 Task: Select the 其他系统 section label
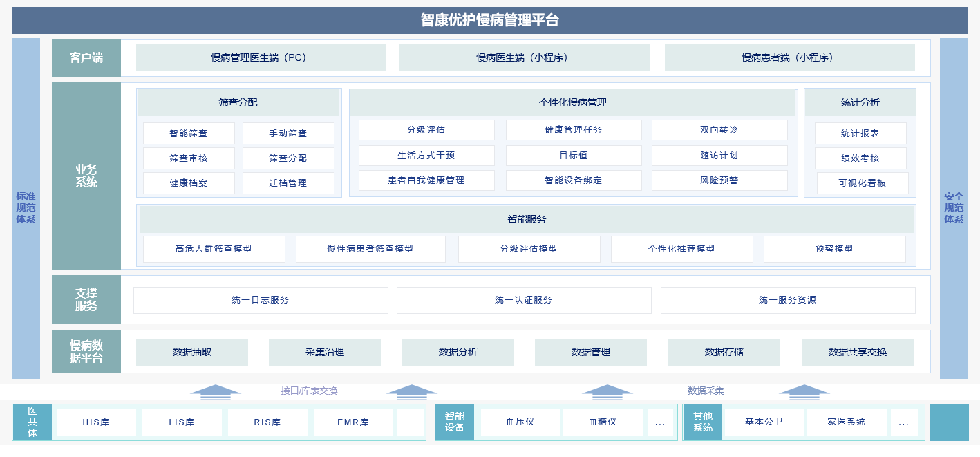tap(703, 421)
